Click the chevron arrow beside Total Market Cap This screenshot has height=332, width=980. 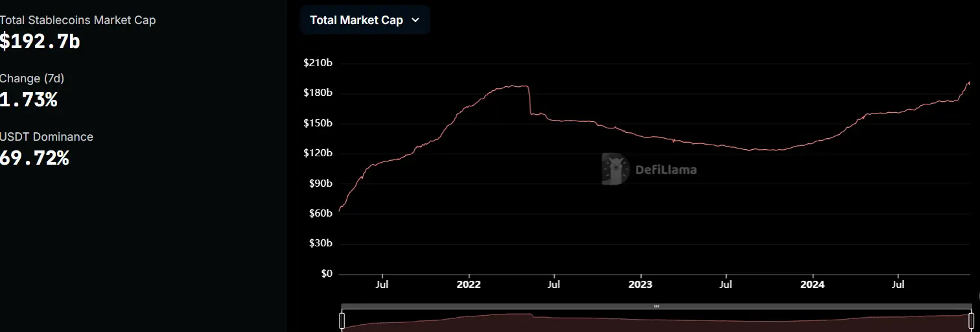[415, 20]
